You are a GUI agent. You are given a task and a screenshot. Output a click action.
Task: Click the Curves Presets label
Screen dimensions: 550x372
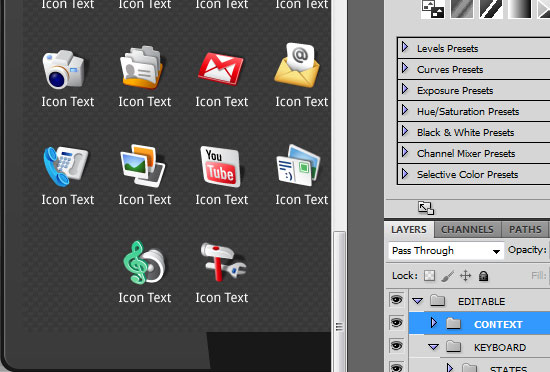click(x=450, y=69)
